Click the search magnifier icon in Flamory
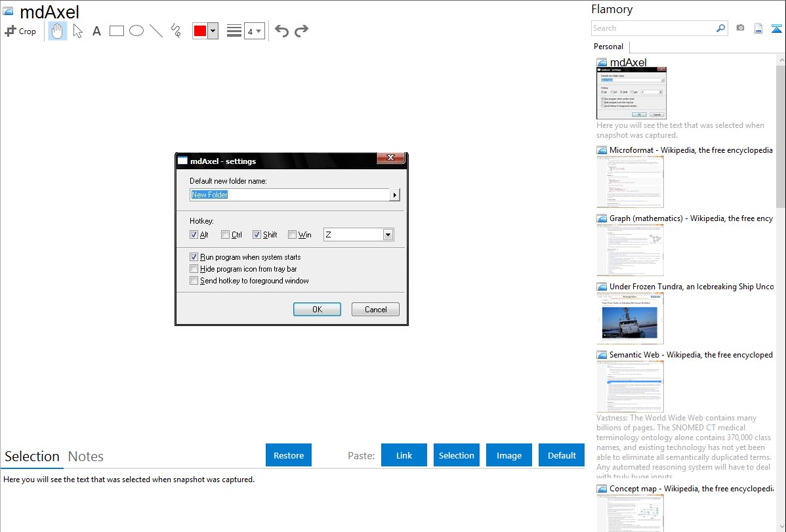The width and height of the screenshot is (786, 532). click(x=720, y=28)
